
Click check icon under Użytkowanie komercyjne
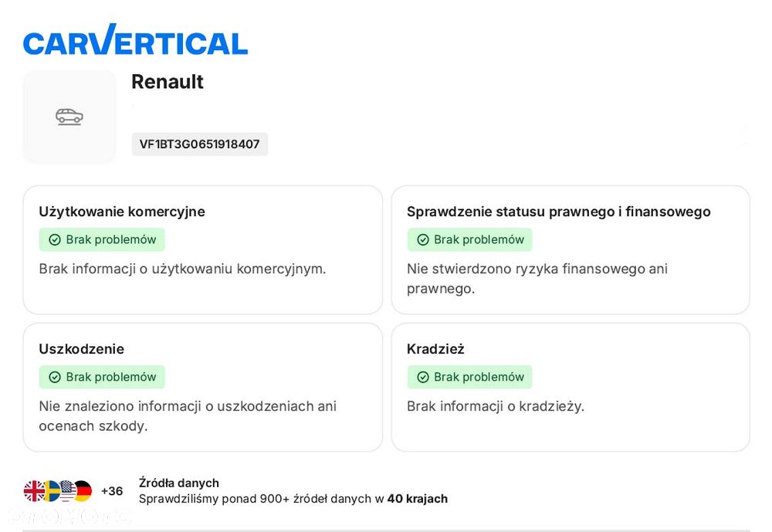tap(55, 240)
